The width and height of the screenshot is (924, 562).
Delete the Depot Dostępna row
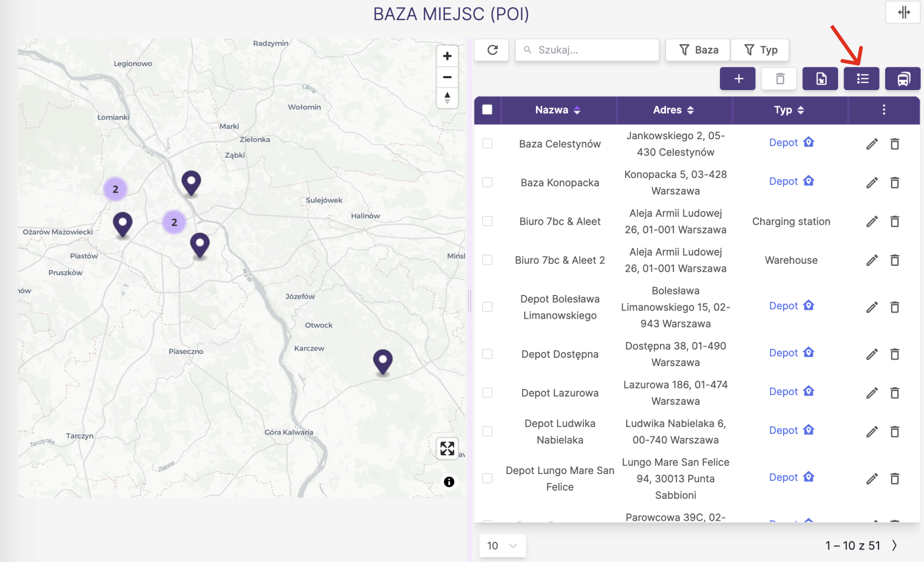894,354
